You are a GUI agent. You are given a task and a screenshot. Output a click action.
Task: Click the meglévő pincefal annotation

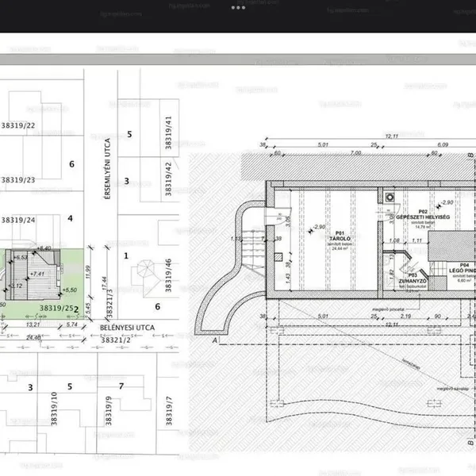pyautogui.click(x=388, y=309)
